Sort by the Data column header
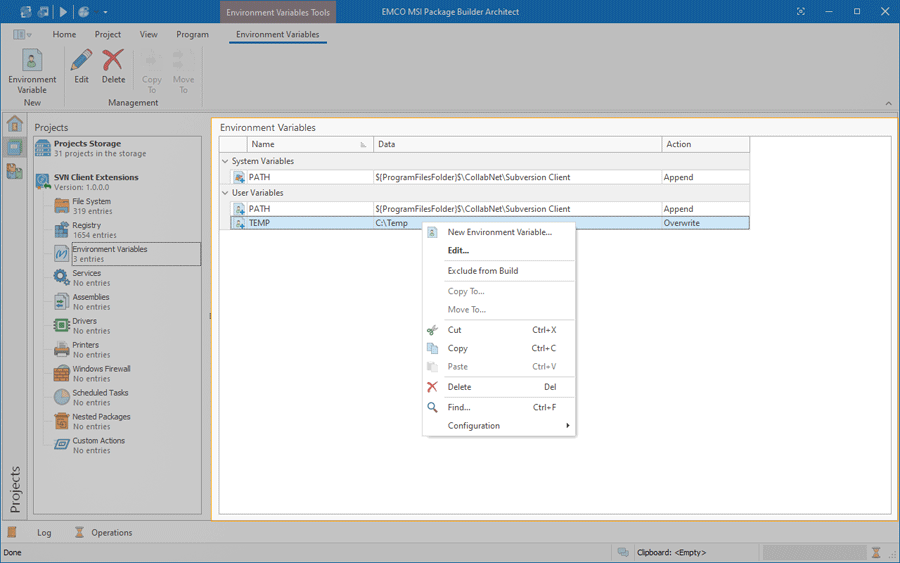This screenshot has width=900, height=563. 518,144
